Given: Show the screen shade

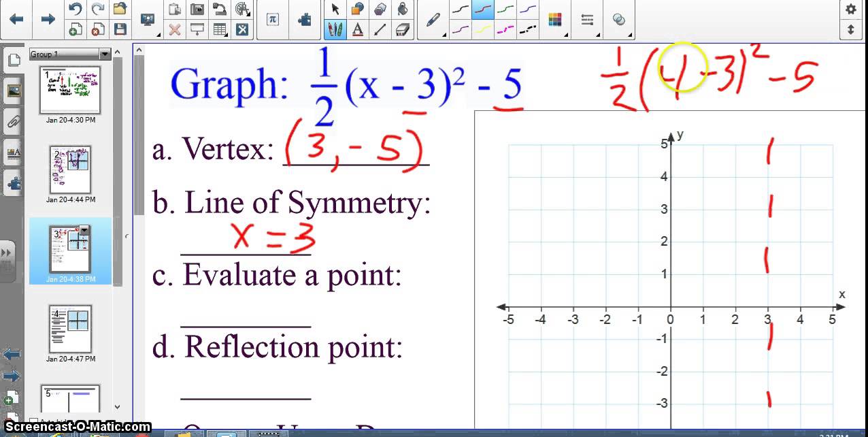Looking at the screenshot, I should coord(197,29).
